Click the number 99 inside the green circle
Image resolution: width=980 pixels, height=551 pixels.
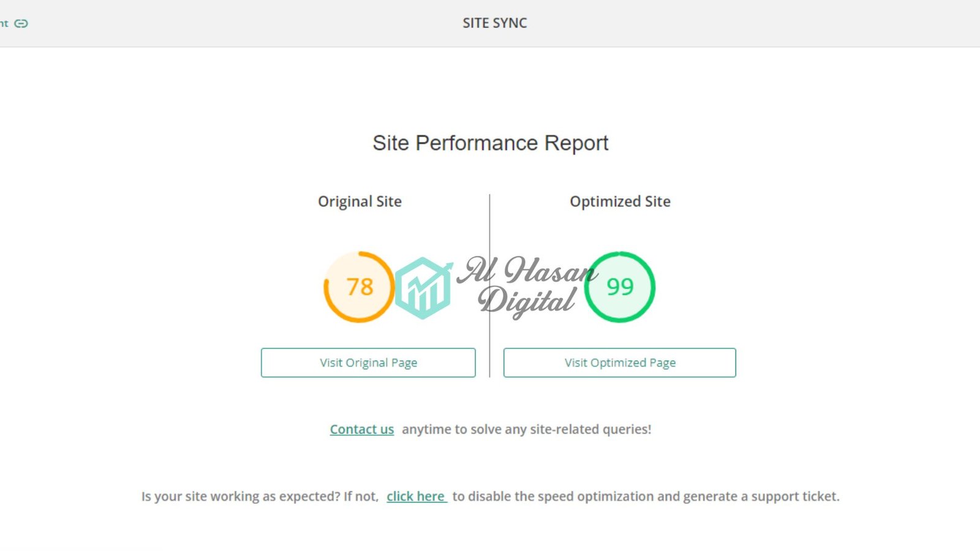620,287
